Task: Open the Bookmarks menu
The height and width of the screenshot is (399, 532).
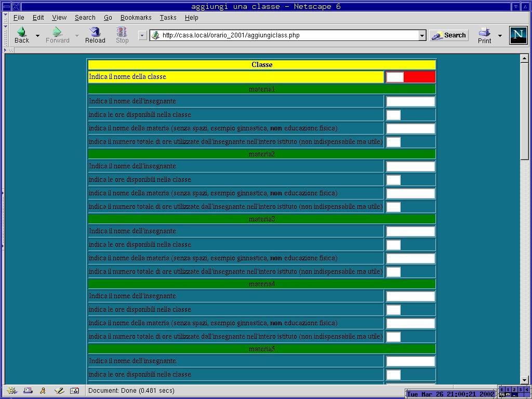Action: [136, 18]
